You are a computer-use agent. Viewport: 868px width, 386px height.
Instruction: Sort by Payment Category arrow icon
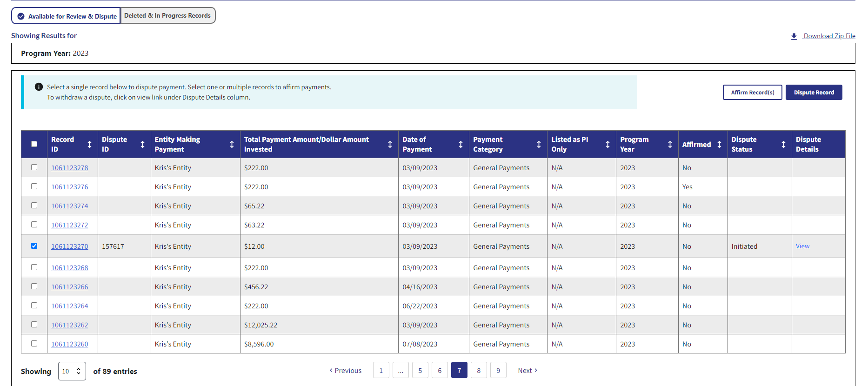coord(539,145)
